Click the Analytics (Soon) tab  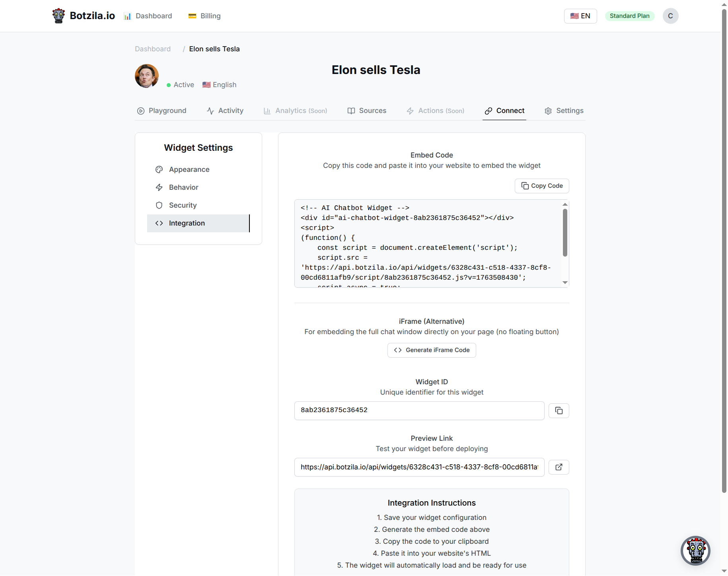pos(295,111)
